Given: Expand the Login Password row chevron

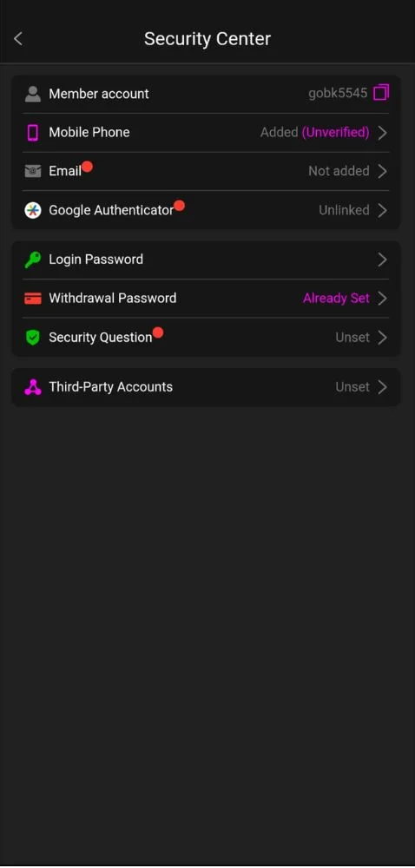Looking at the screenshot, I should tap(382, 260).
